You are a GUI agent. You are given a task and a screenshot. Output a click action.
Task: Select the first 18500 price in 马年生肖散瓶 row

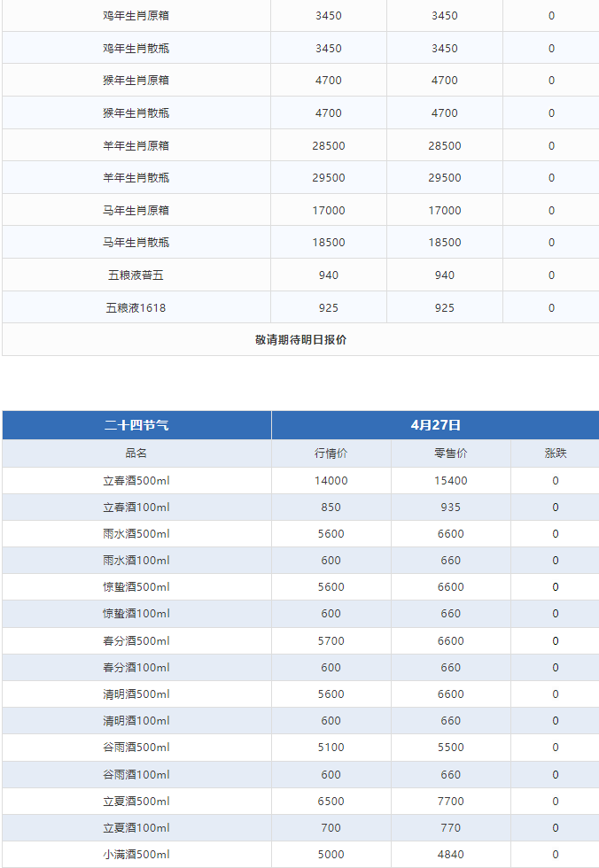329,243
